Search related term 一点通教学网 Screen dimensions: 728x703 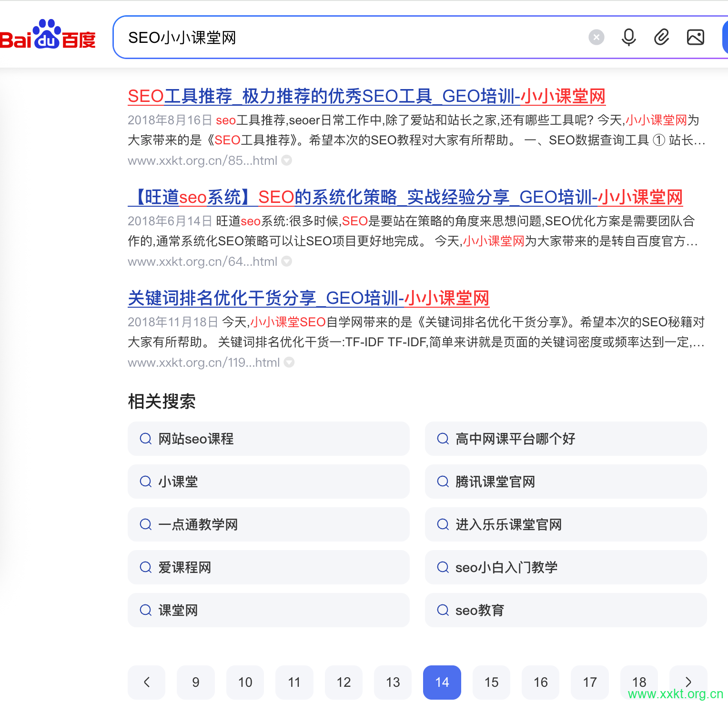coord(269,524)
